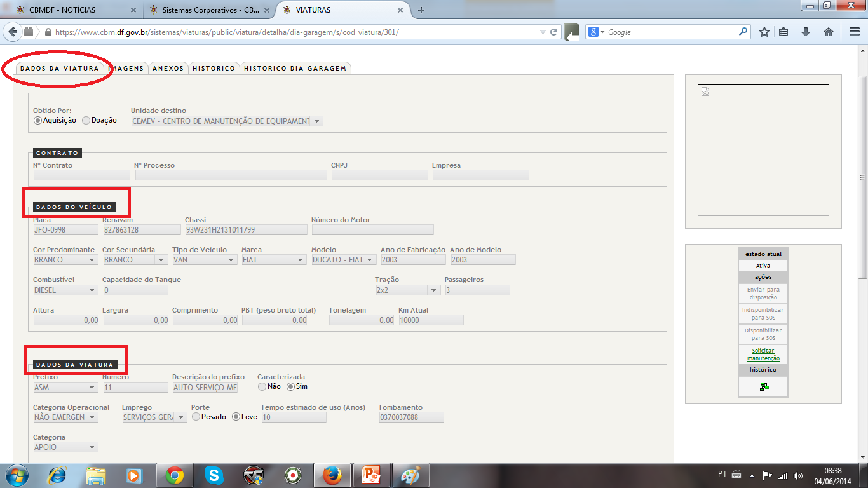
Task: Click Disponibilizar para SOS action
Action: point(763,334)
